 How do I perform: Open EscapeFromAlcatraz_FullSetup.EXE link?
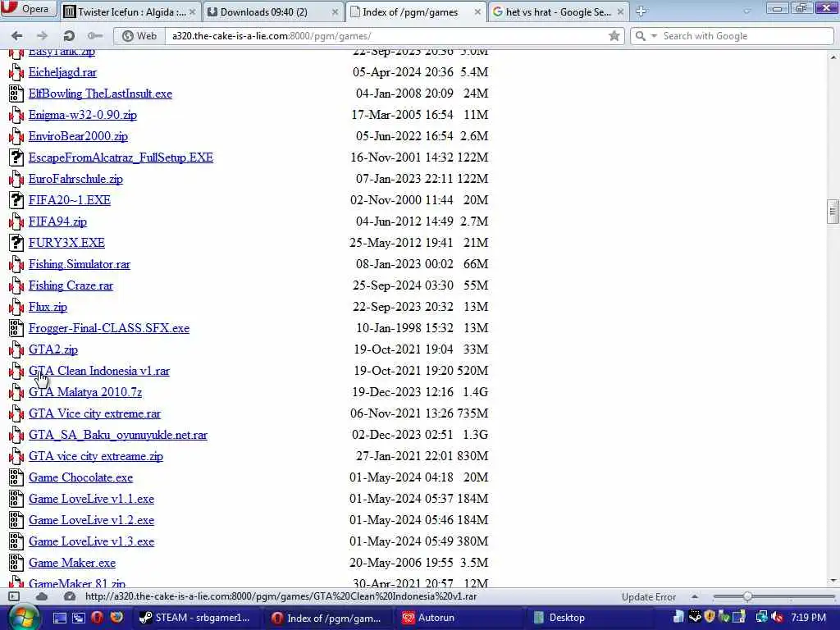[121, 157]
